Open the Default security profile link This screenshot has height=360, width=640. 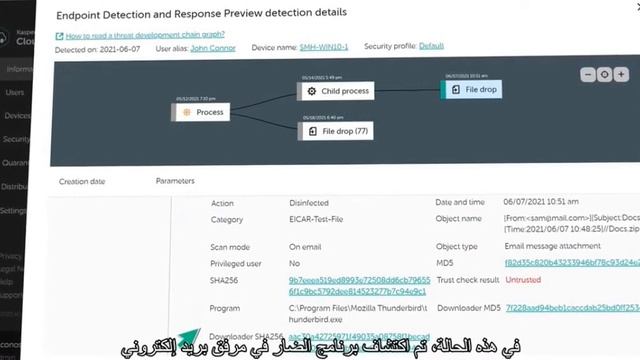click(x=431, y=46)
